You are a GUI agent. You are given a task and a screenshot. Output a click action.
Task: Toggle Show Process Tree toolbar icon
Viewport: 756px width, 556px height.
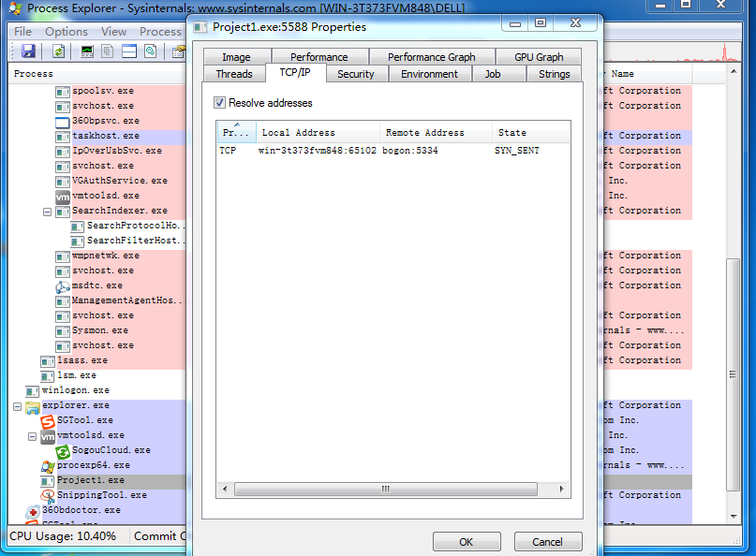pyautogui.click(x=108, y=51)
